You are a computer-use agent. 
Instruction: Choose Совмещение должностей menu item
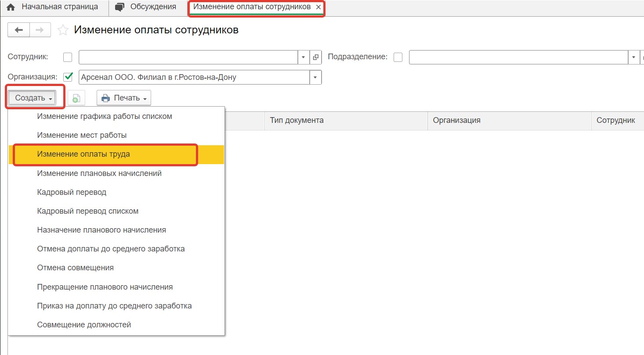(x=116, y=325)
